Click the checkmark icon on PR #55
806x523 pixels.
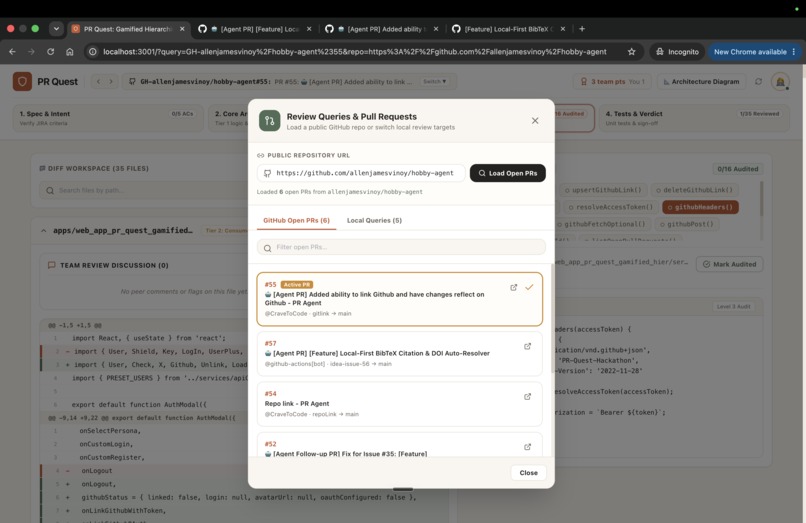point(529,287)
